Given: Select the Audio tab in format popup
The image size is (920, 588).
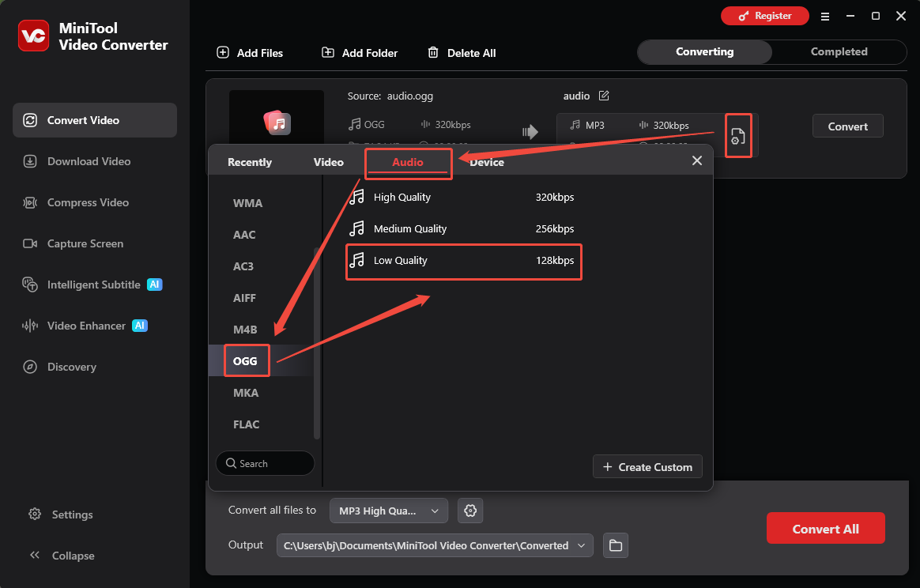Looking at the screenshot, I should point(408,163).
